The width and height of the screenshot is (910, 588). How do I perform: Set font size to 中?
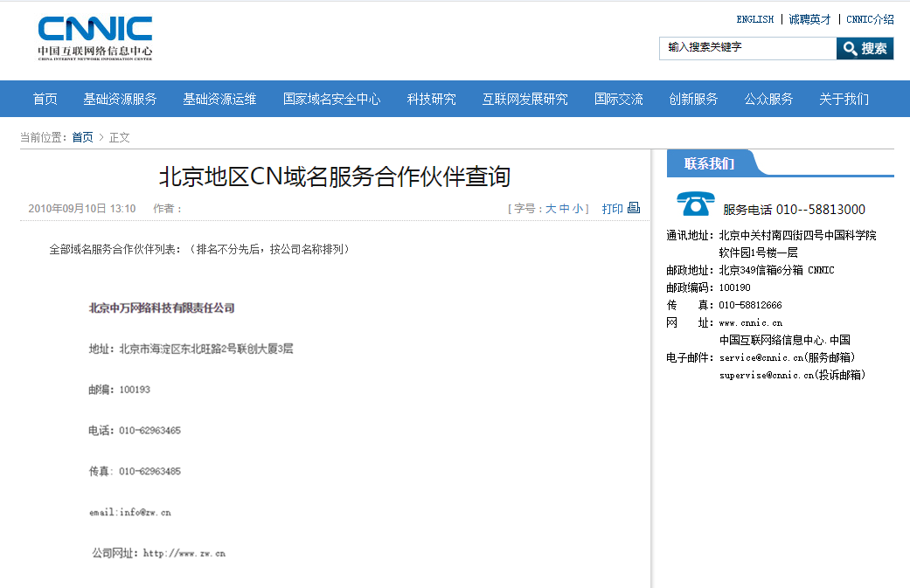pos(564,209)
